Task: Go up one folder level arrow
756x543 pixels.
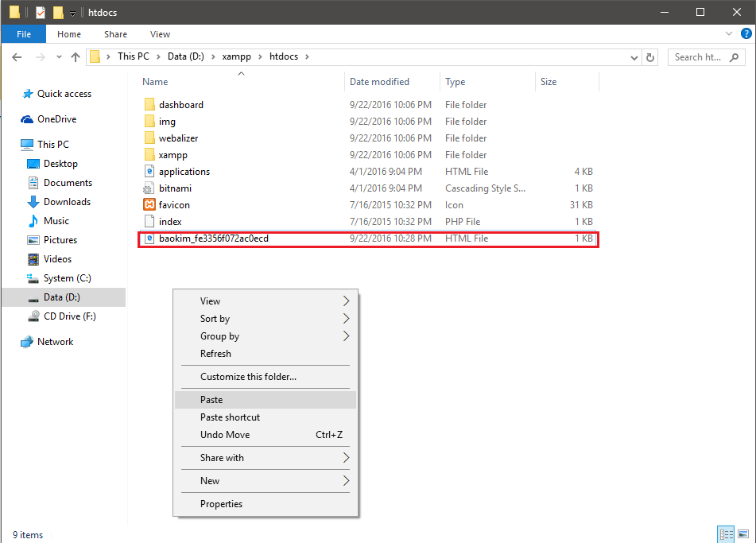Action: tap(76, 57)
